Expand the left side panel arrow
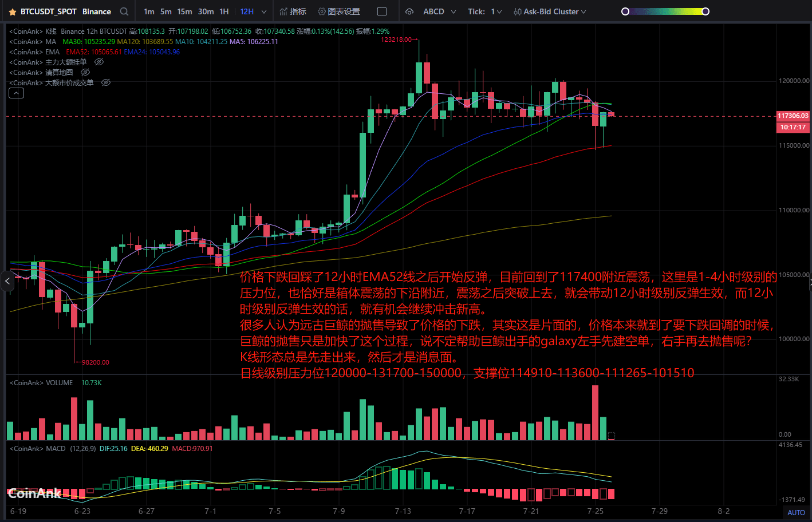 tap(7, 281)
